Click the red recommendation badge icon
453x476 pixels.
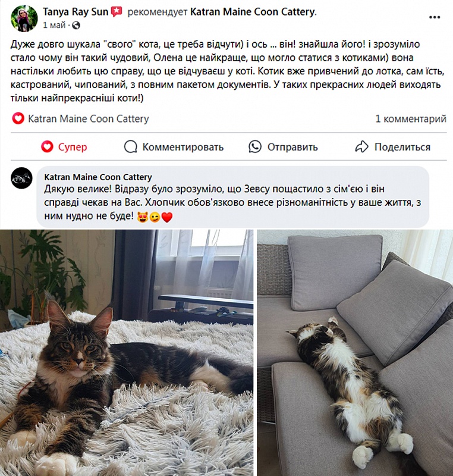point(117,11)
